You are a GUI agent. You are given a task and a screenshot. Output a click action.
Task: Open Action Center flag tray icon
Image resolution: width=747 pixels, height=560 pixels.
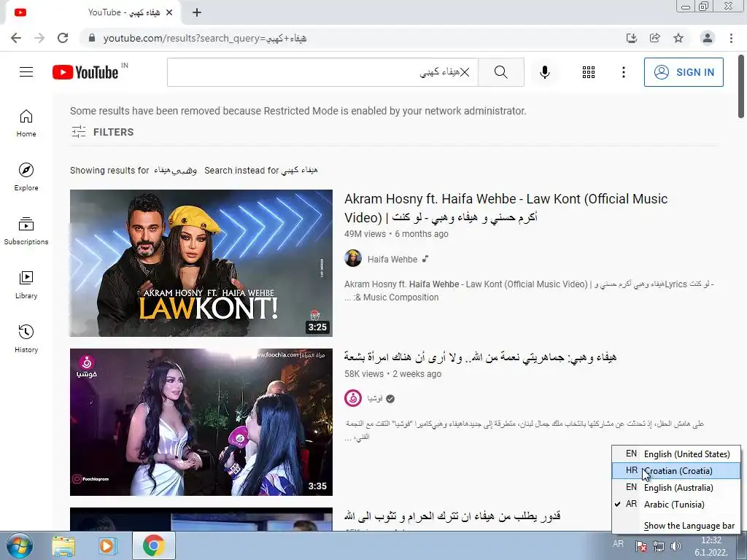click(x=641, y=545)
